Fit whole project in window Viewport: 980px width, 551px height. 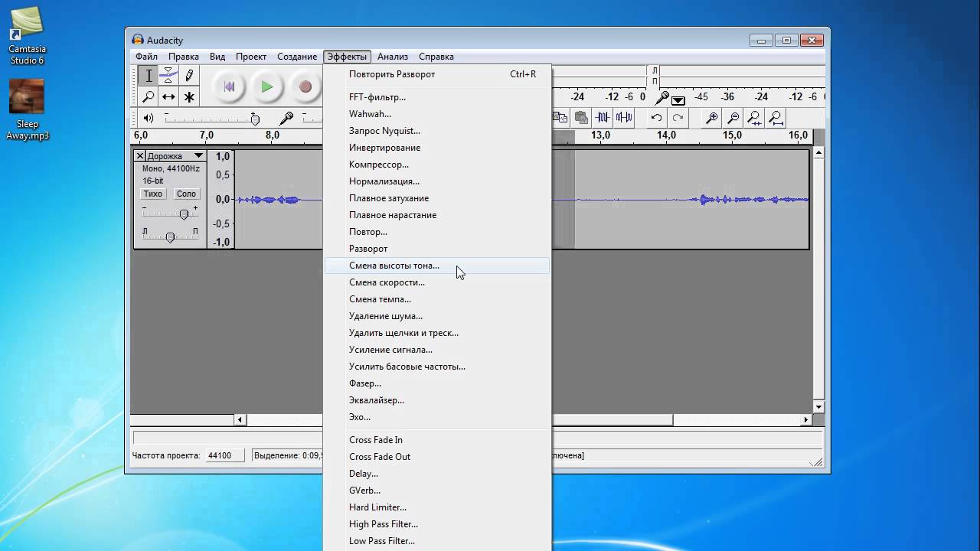coord(776,118)
